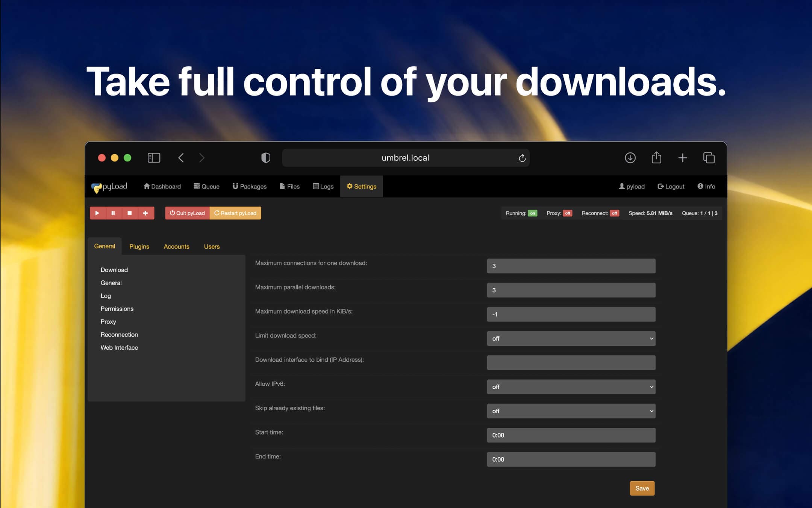Click the Maximum parallel downloads input field

(x=571, y=290)
